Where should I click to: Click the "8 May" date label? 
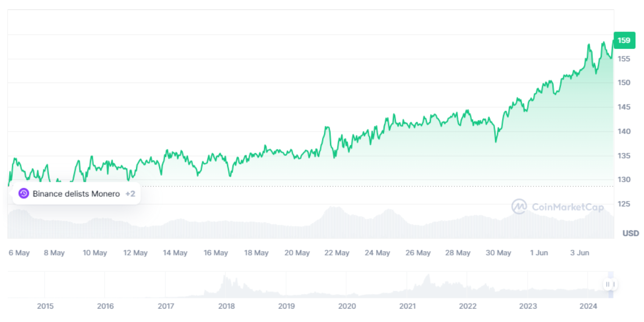54,253
